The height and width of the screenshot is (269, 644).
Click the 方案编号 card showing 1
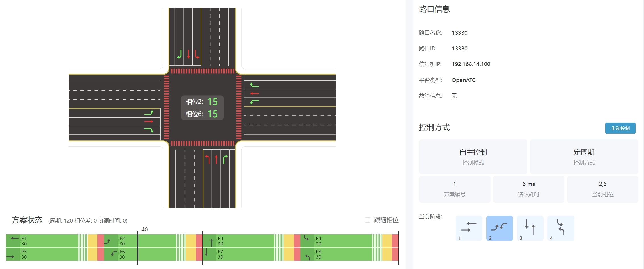point(454,189)
